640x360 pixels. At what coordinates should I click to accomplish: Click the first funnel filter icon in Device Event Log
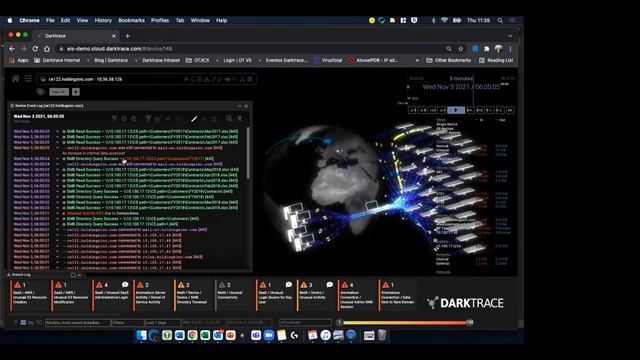point(115,118)
